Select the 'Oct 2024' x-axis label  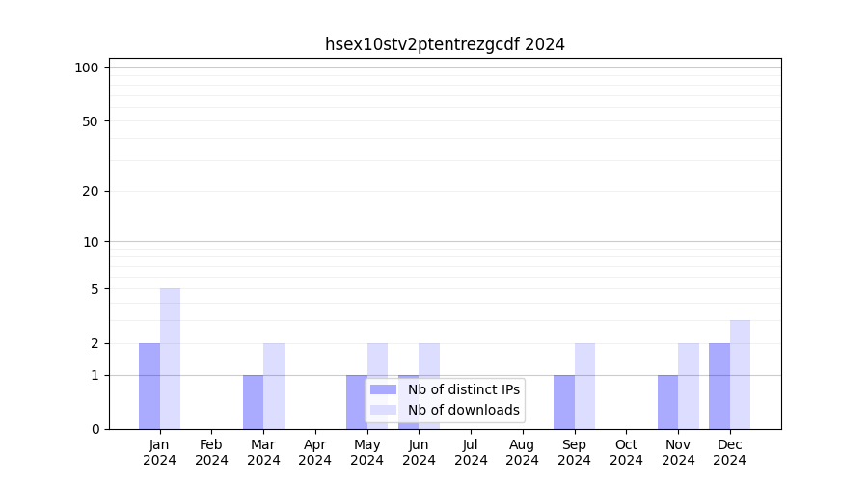tap(626, 452)
